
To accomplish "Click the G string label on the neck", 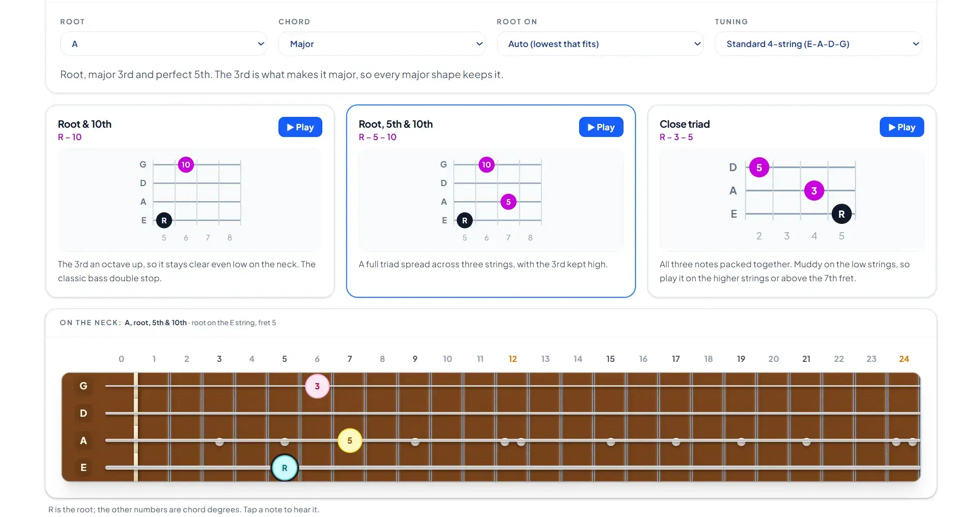I will (83, 386).
